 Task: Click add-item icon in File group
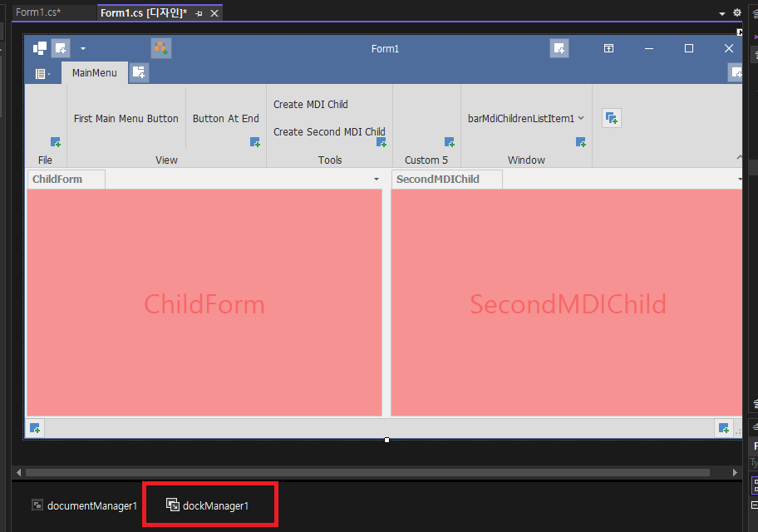(56, 142)
